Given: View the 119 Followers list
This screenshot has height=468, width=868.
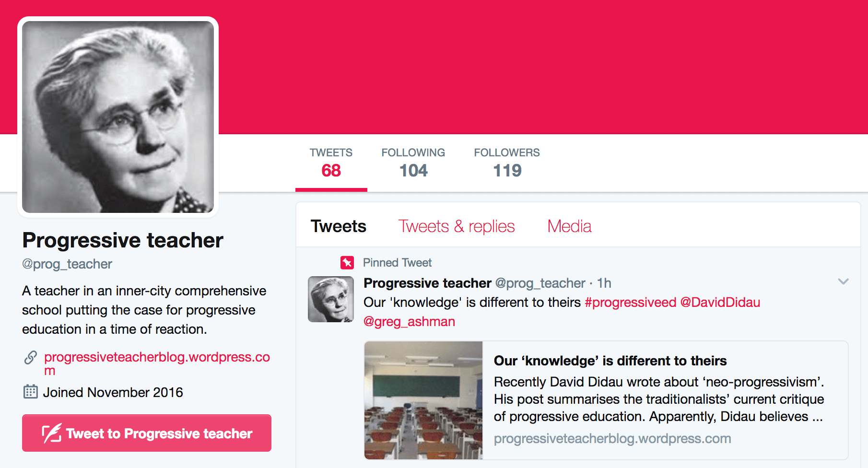Looking at the screenshot, I should (x=507, y=163).
